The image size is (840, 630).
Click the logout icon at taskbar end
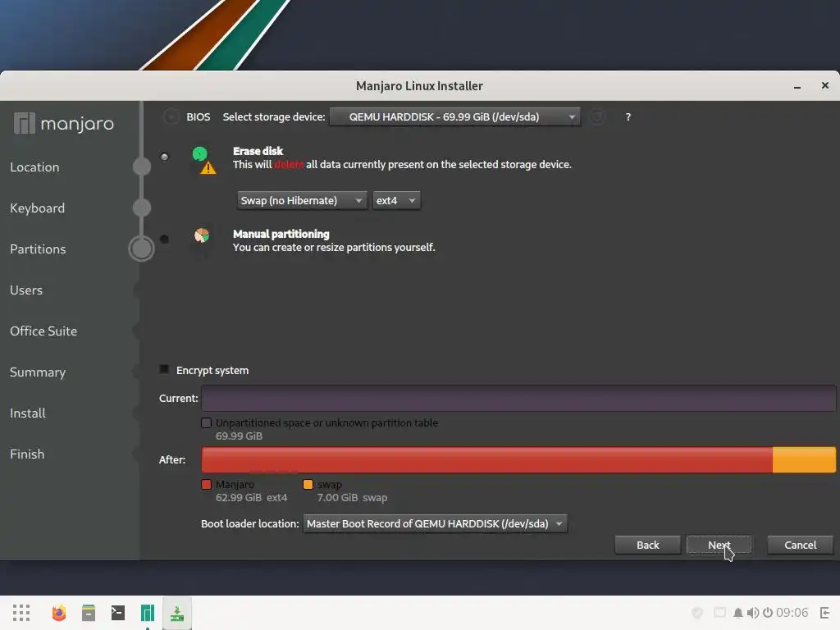tap(825, 612)
